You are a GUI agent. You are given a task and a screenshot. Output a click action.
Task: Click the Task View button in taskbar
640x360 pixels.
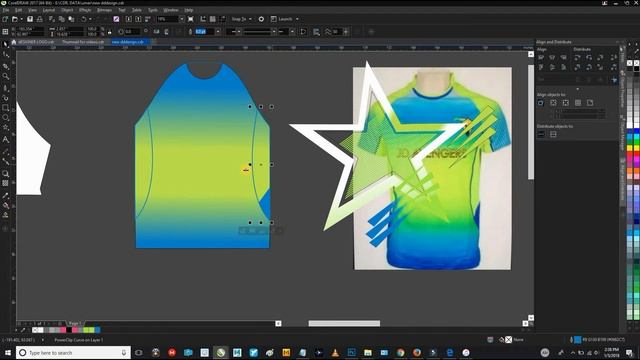139,353
